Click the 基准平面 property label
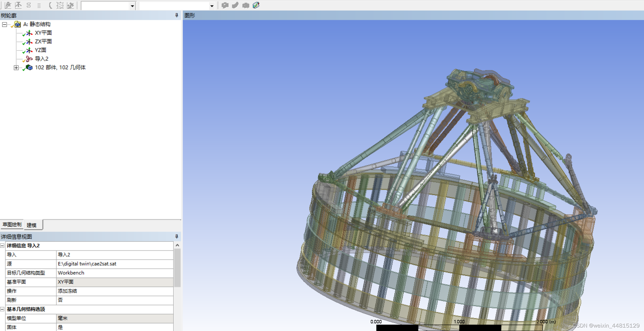The image size is (644, 331). click(16, 282)
